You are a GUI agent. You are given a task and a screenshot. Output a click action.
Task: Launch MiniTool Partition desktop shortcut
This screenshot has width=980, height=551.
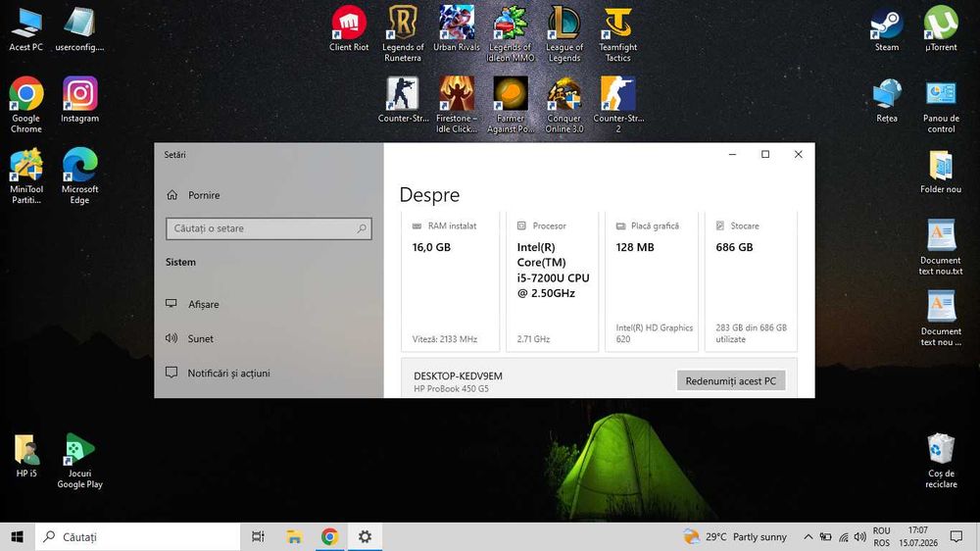[x=26, y=175]
